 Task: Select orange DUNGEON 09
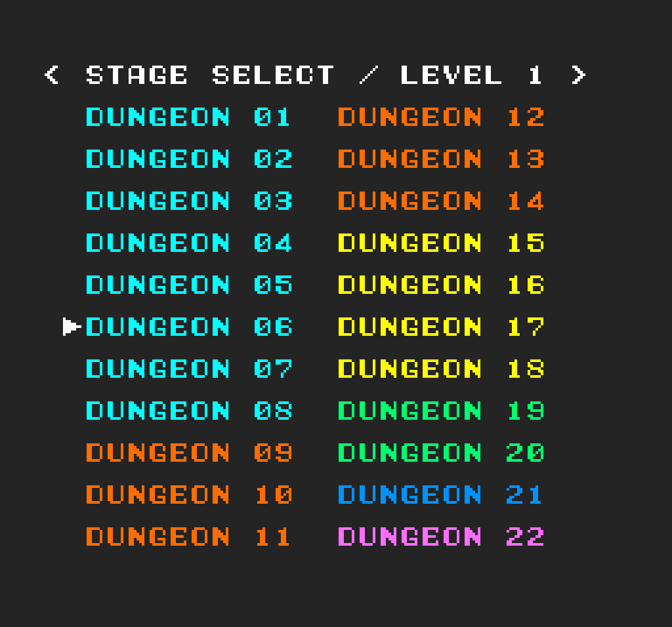point(189,453)
